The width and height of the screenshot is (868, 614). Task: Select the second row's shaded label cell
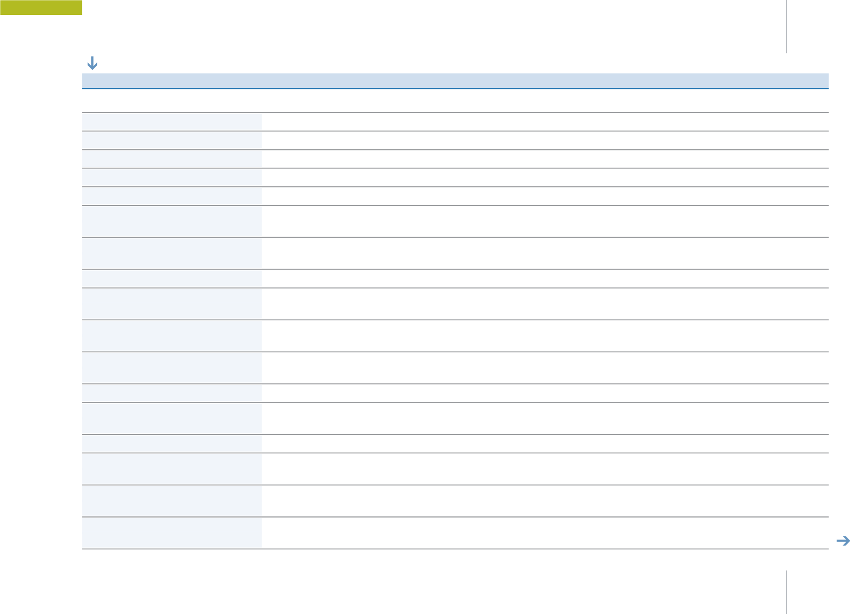tap(172, 140)
